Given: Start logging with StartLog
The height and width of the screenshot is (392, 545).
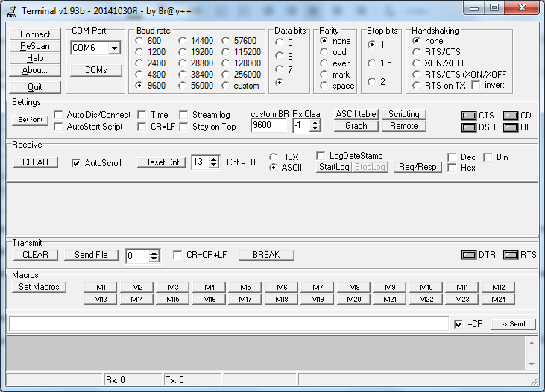Looking at the screenshot, I should (x=334, y=167).
